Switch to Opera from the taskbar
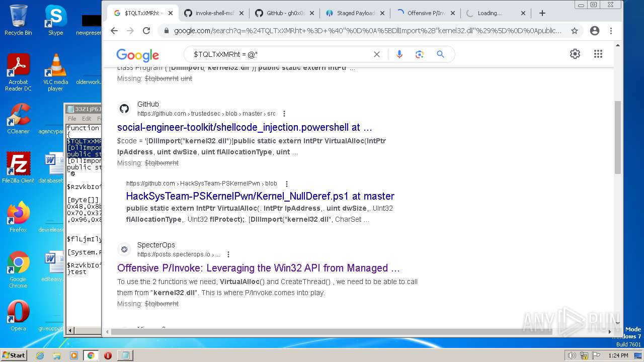 (108, 355)
